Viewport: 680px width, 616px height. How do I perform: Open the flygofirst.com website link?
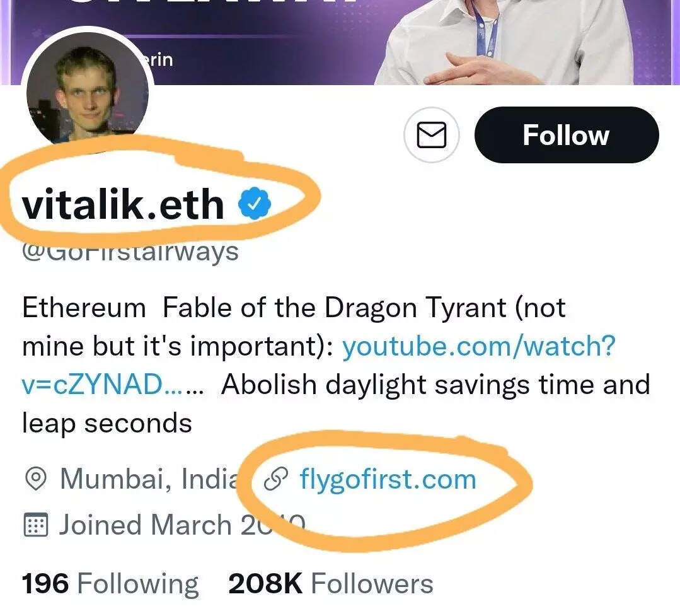pos(387,480)
